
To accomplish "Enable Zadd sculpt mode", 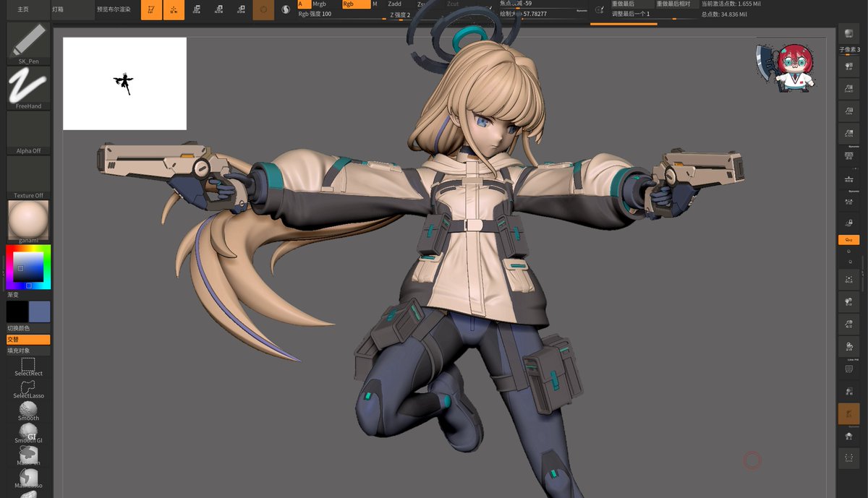I will pyautogui.click(x=399, y=4).
